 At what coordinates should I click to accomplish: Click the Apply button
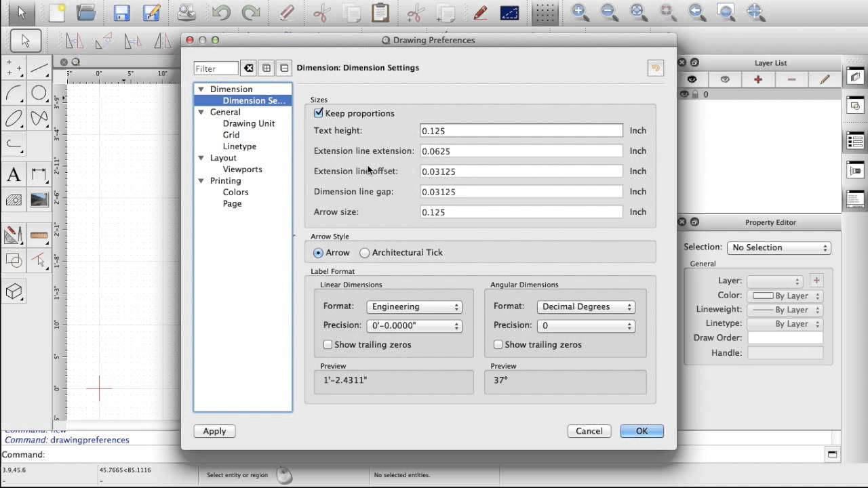214,431
